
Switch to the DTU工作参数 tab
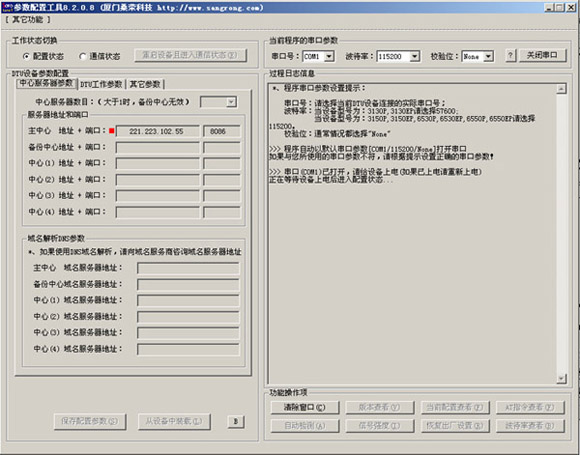point(101,84)
